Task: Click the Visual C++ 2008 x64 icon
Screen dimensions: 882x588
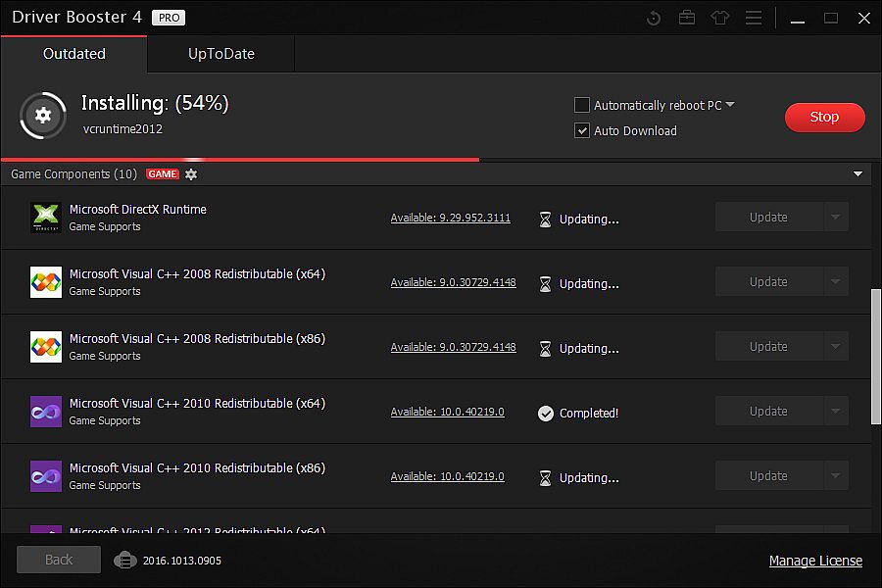Action: 46,282
